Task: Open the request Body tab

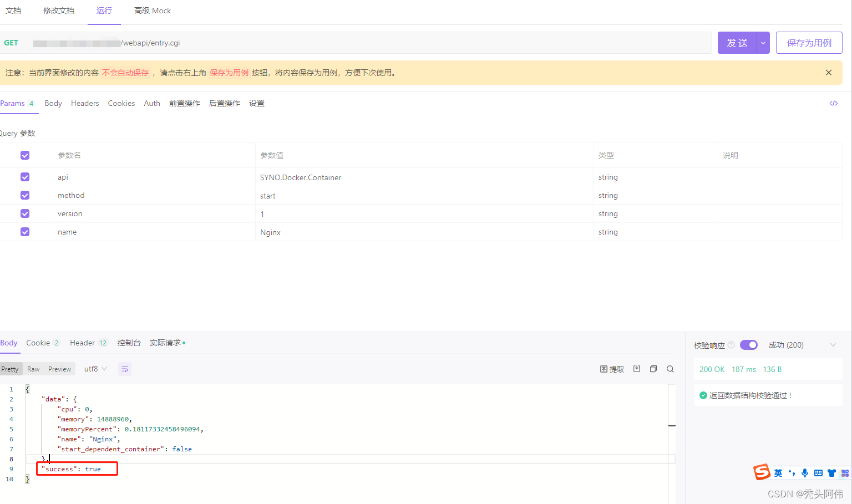Action: pos(53,103)
